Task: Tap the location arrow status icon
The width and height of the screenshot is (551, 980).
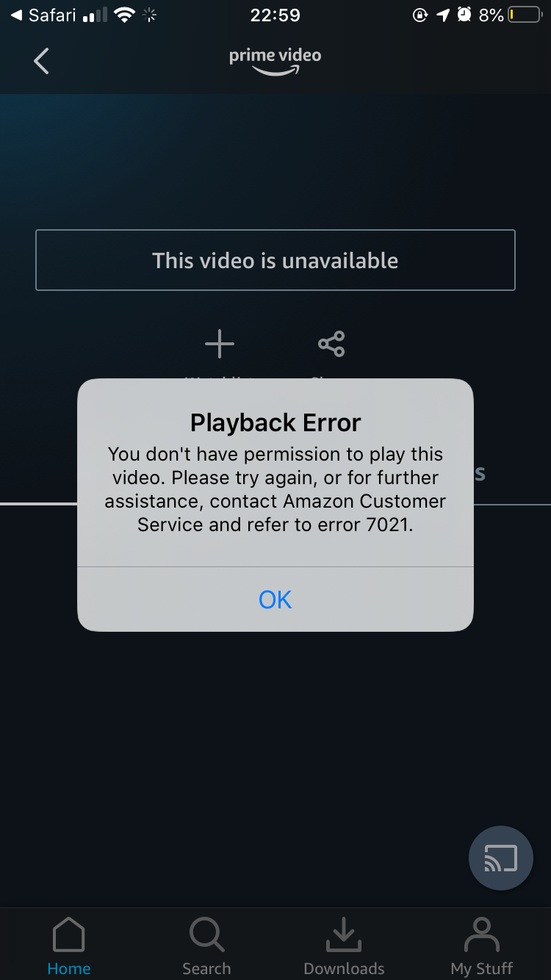Action: coord(442,15)
